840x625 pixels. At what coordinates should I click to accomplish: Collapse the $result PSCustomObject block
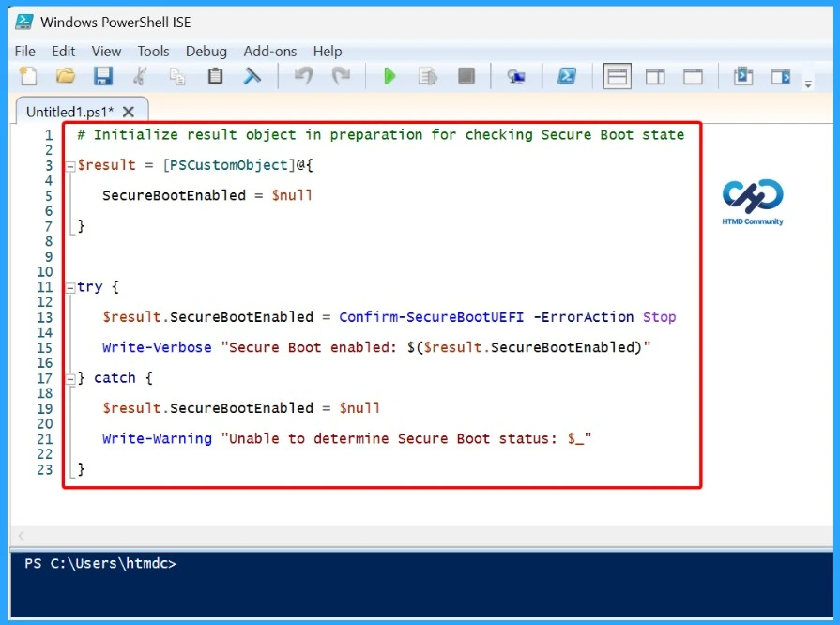click(x=69, y=165)
